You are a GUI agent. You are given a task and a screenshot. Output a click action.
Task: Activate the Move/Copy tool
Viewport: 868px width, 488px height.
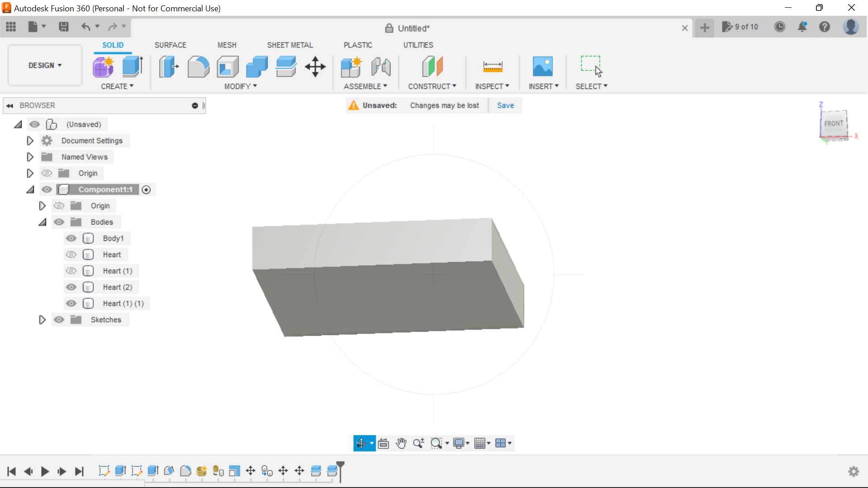315,66
